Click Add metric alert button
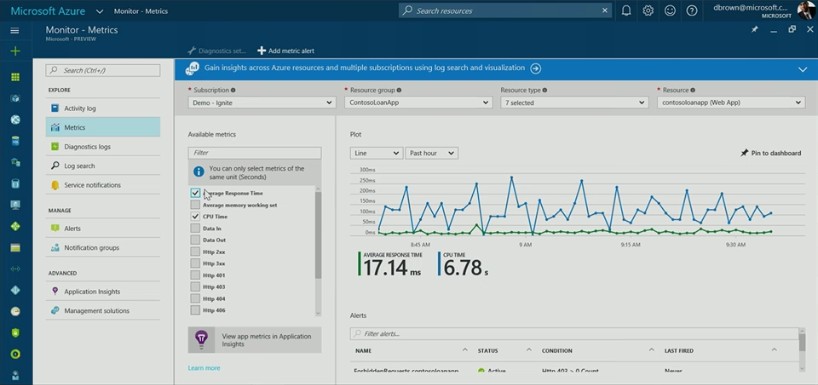818x385 pixels. click(285, 51)
